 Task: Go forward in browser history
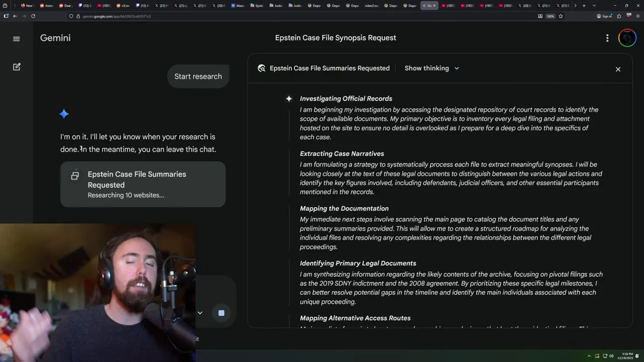click(x=24, y=16)
